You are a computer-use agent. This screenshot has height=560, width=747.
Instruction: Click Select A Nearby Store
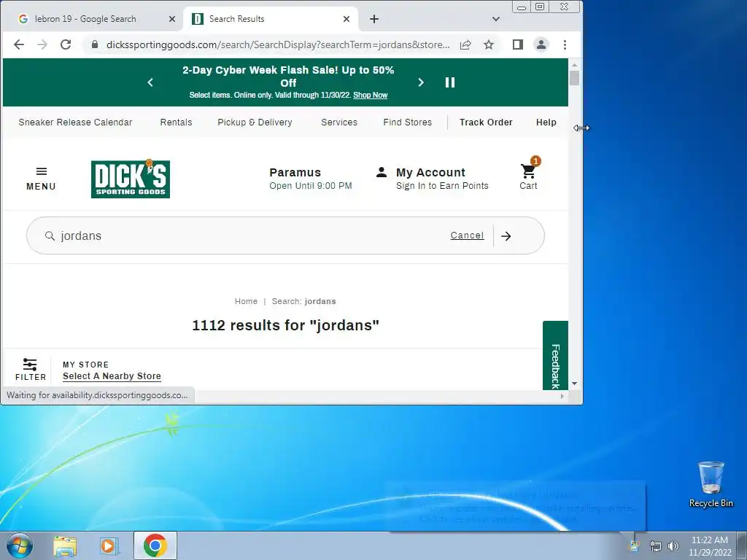112,376
